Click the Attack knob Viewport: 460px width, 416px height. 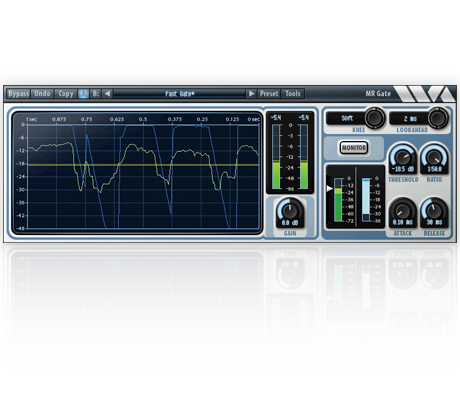pyautogui.click(x=403, y=210)
